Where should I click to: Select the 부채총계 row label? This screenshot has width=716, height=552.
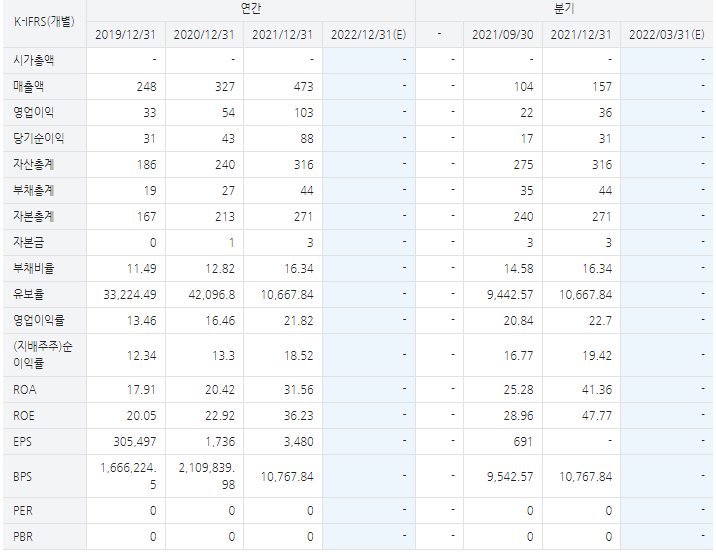click(34, 190)
